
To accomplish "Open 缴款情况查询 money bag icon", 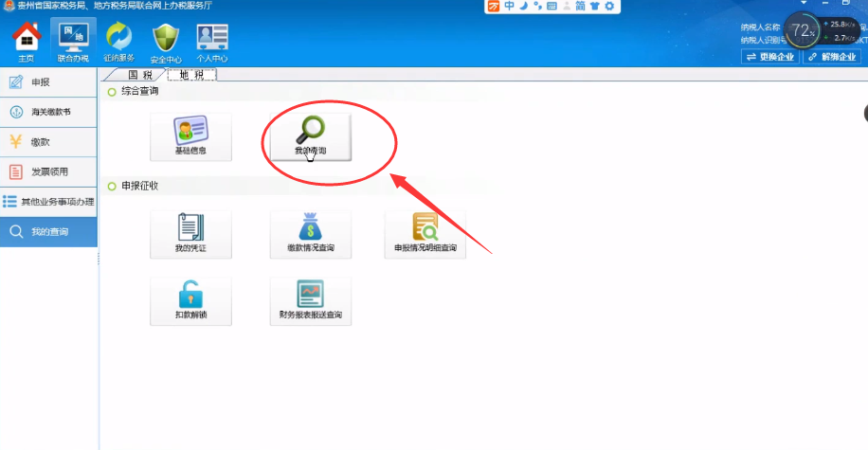I will click(310, 234).
